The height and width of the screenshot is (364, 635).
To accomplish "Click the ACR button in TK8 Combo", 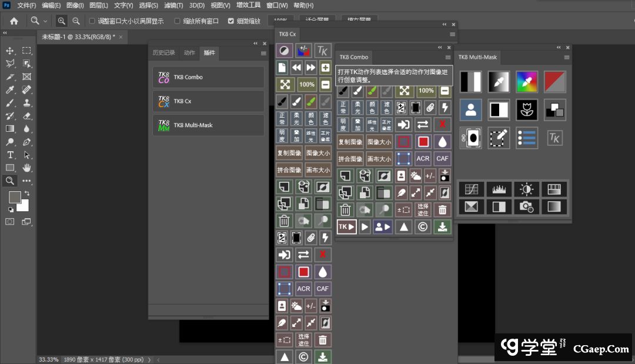I will pyautogui.click(x=423, y=159).
